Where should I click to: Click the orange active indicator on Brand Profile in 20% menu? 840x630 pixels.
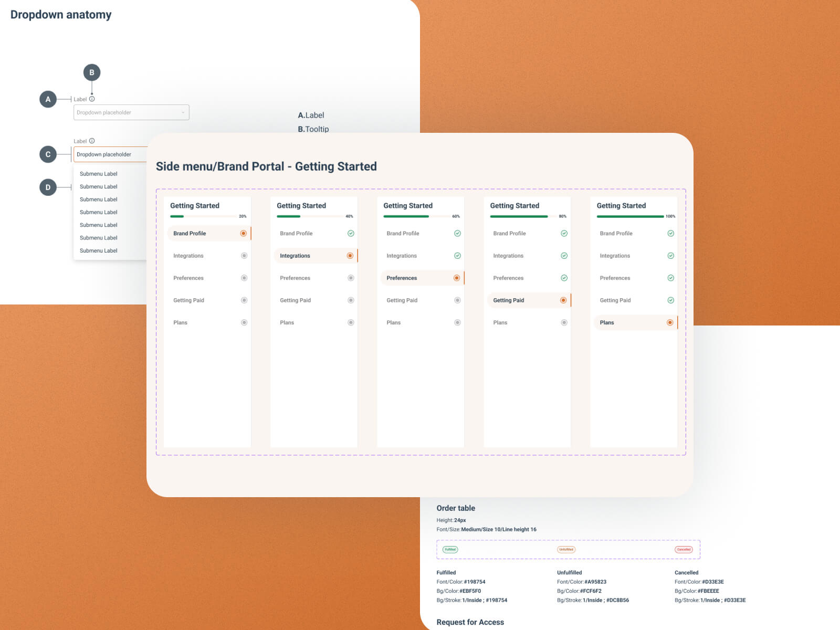tap(244, 233)
